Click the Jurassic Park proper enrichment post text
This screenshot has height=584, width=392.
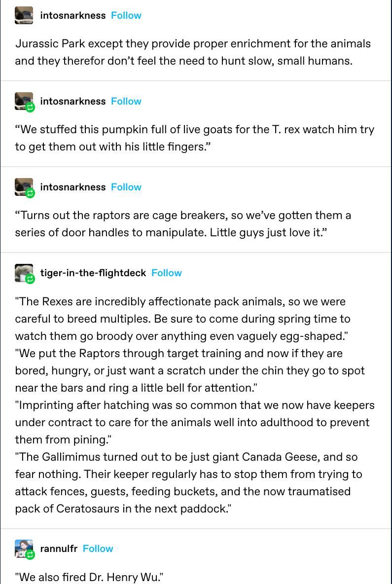click(193, 52)
